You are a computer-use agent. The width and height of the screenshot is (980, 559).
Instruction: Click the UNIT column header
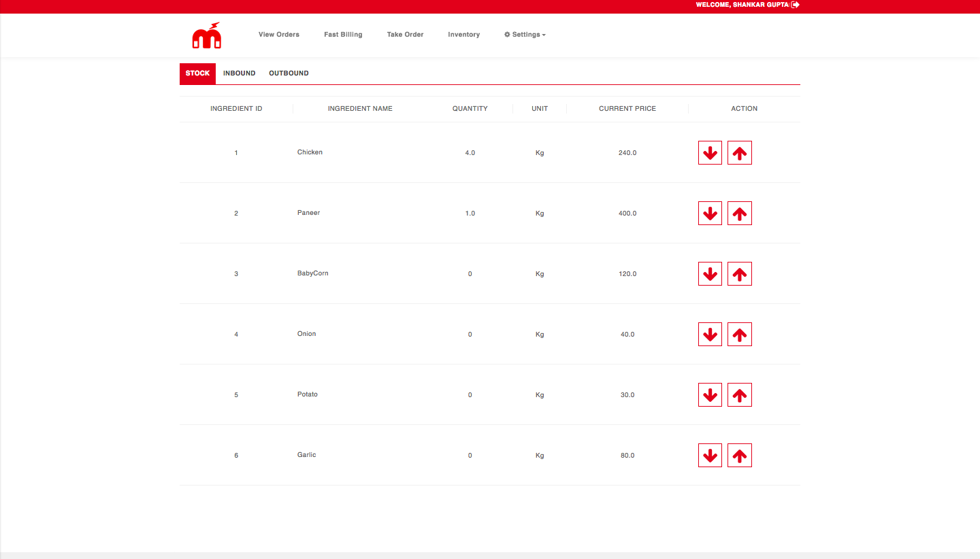[x=540, y=109]
